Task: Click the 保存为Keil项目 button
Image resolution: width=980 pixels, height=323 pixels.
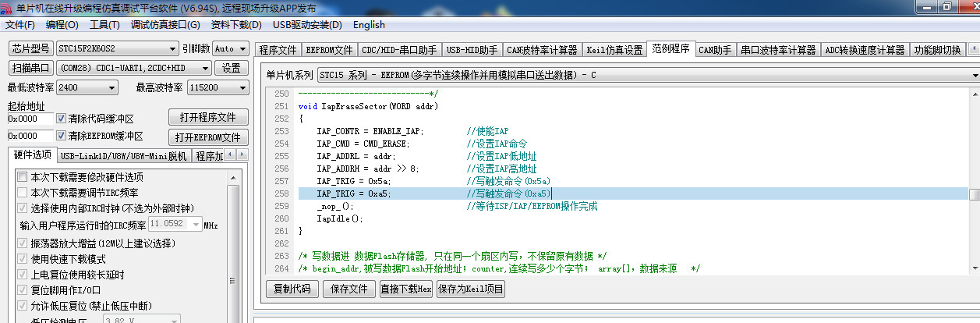Action: click(x=470, y=289)
